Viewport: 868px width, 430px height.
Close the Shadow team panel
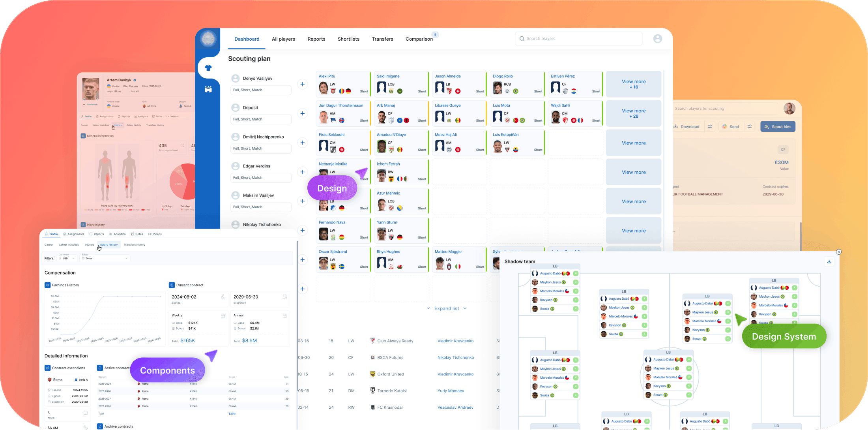point(839,252)
